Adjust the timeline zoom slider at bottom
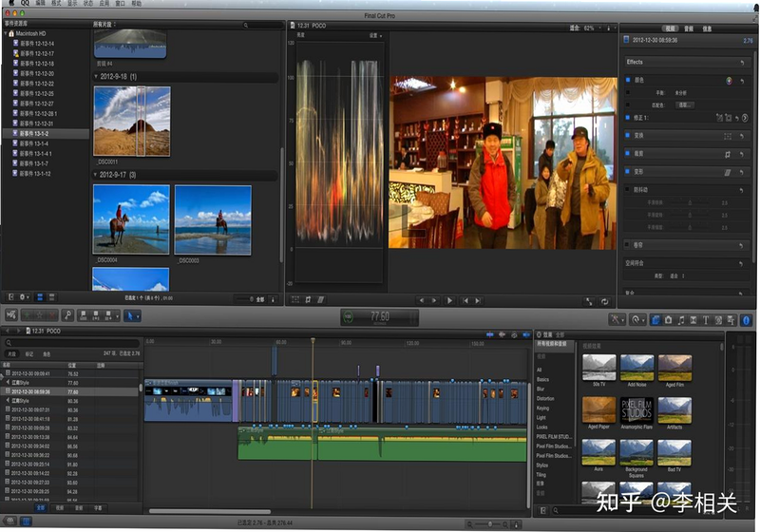The image size is (760, 532). [490, 524]
